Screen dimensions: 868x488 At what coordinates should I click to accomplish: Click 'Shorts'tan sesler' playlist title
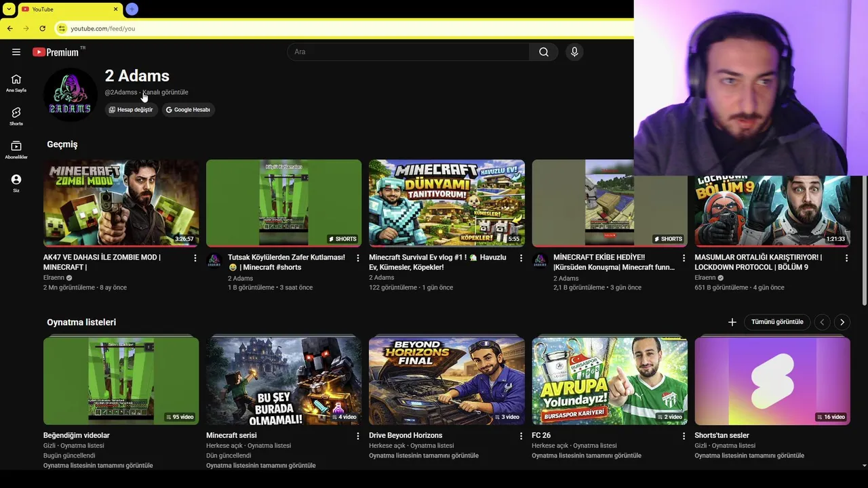point(722,435)
